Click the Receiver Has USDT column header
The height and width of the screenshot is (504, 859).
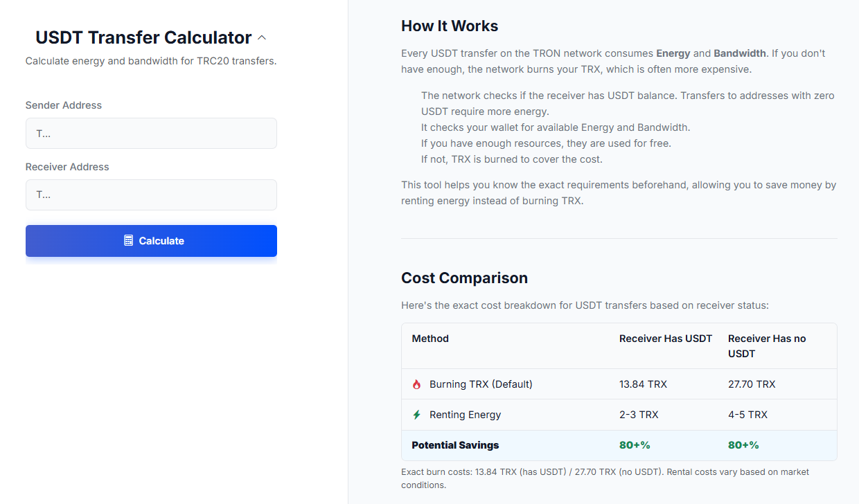(666, 339)
